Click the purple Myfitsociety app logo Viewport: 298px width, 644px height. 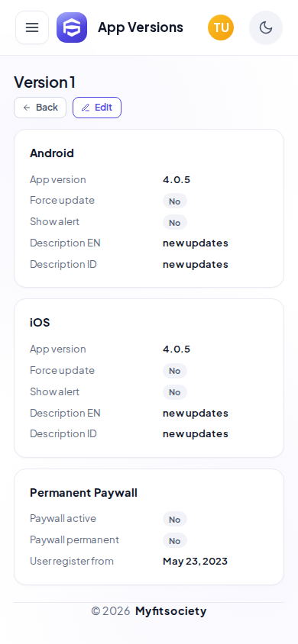pos(72,27)
